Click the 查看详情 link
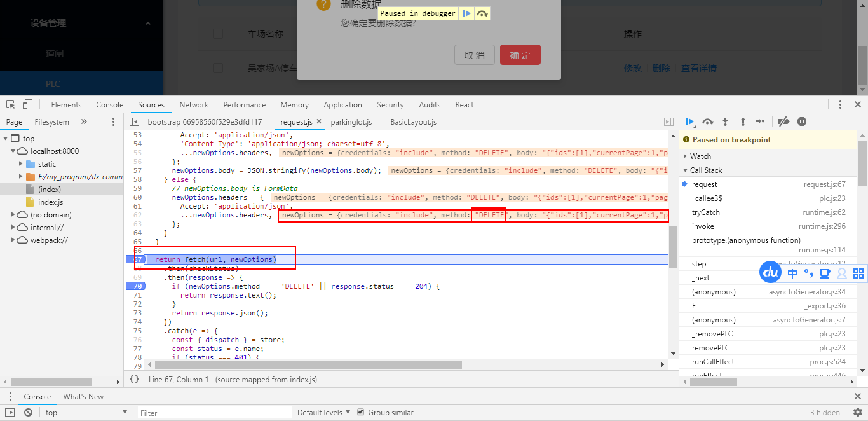This screenshot has height=421, width=868. click(x=698, y=67)
